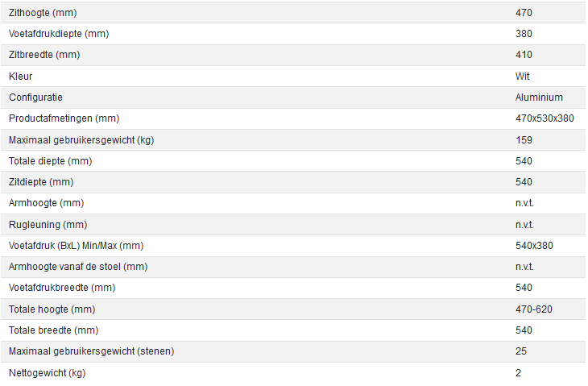Click the Armhoogte (mm) row label

click(46, 203)
